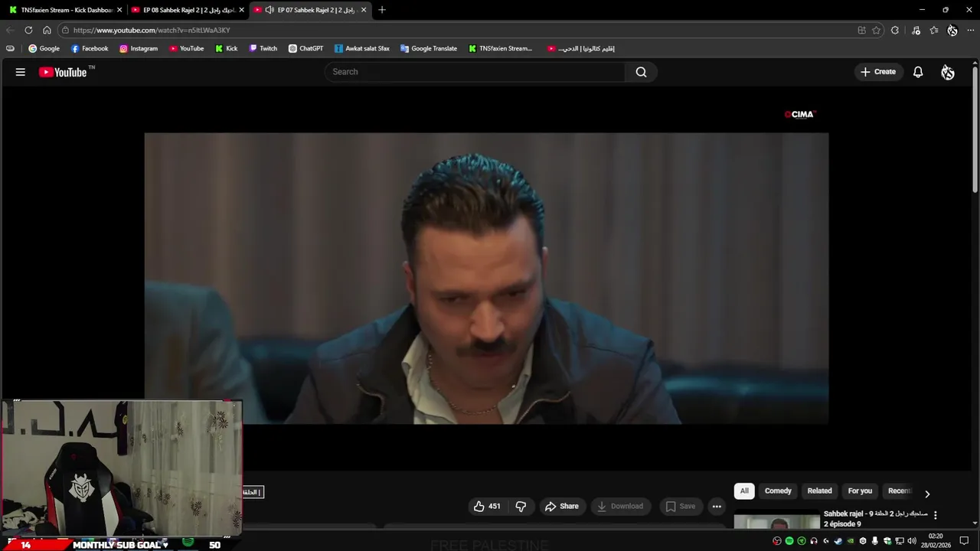Open Windows Security shield tray icon
This screenshot has width=980, height=551.
[887, 541]
